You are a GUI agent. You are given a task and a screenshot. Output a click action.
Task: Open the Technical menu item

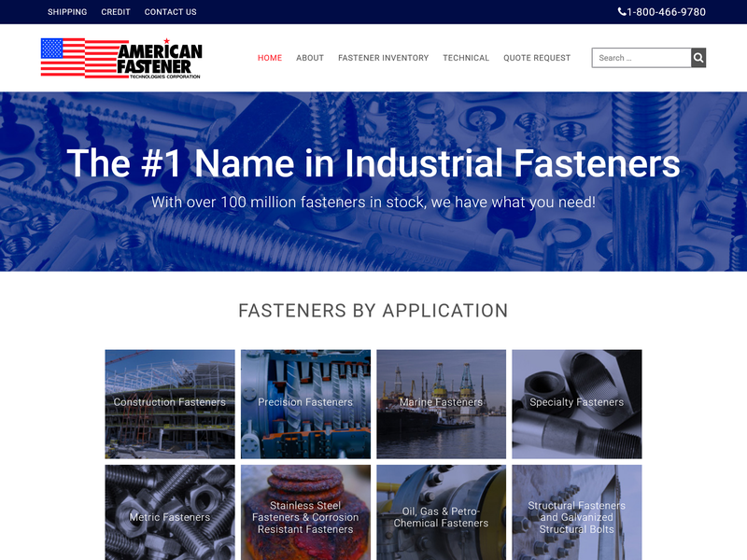tap(466, 58)
